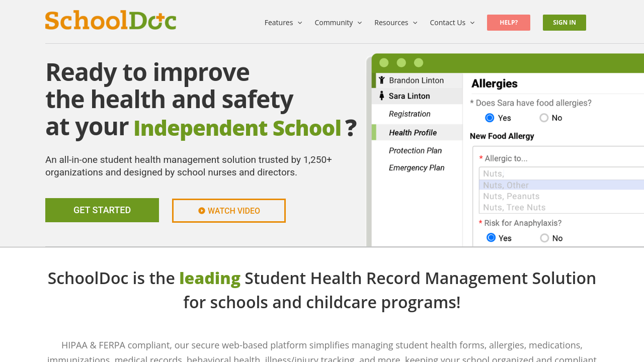Click the first green window dot
The height and width of the screenshot is (362, 644).
[x=384, y=63]
